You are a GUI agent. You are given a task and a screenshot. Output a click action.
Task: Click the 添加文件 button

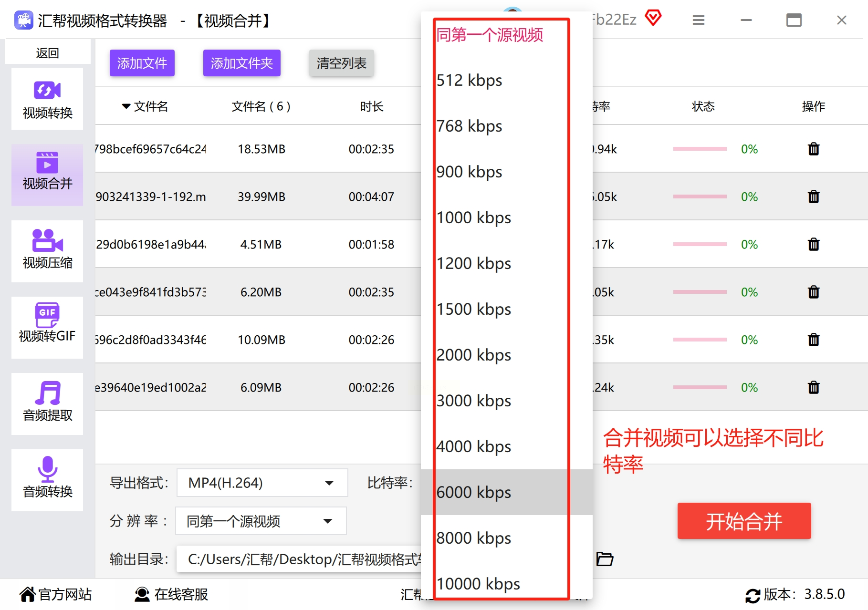(142, 63)
